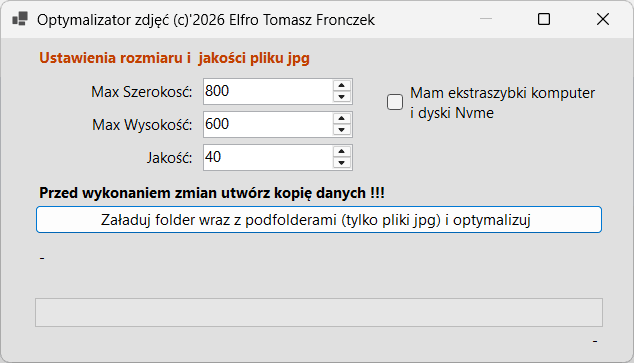
Task: Click the empty progress bar
Action: [x=319, y=312]
